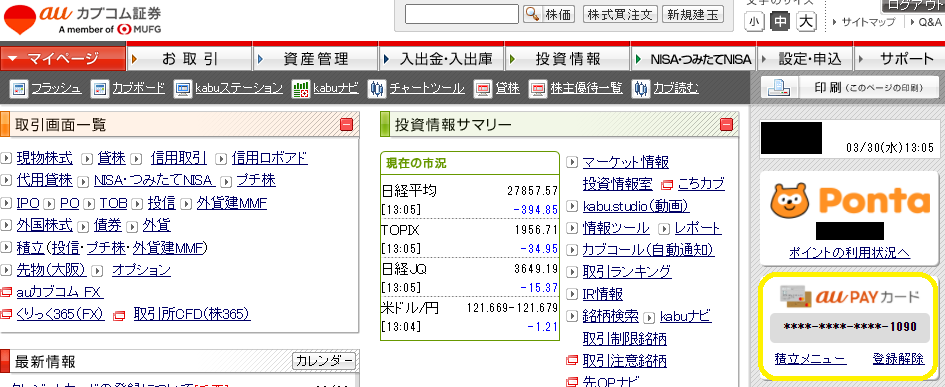Set text size to 小
The height and width of the screenshot is (387, 945).
(x=754, y=22)
